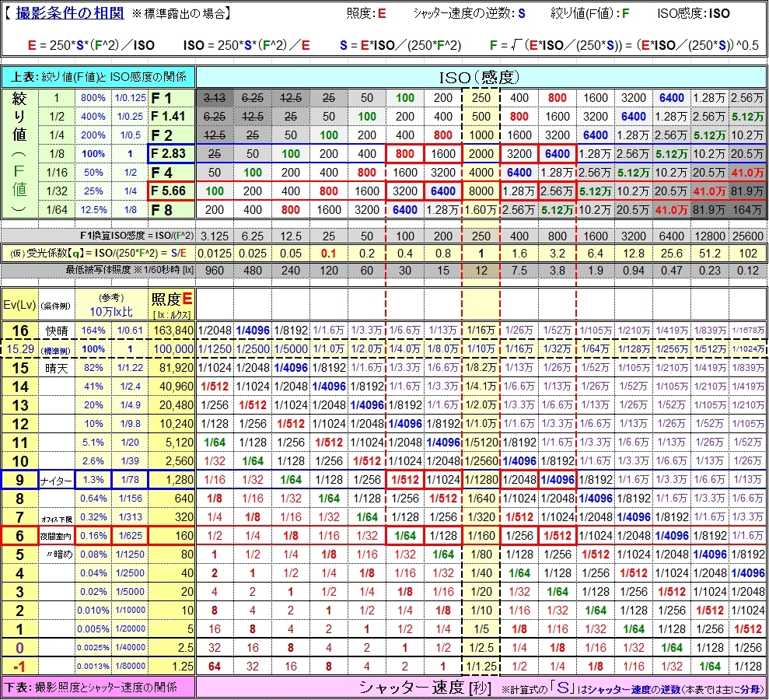Select 1/1.25 in the Ev -1 row
Image resolution: width=769 pixels, height=700 pixels.
(481, 667)
